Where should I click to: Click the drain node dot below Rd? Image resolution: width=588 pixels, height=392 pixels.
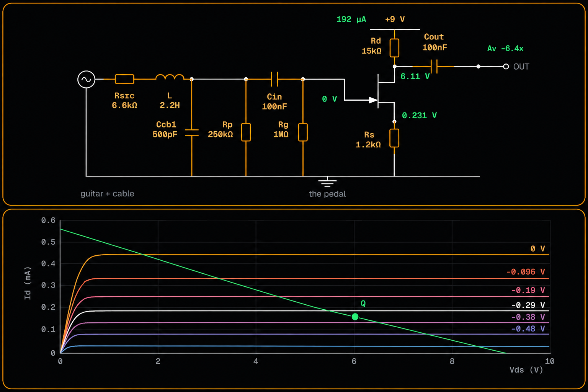(x=394, y=67)
